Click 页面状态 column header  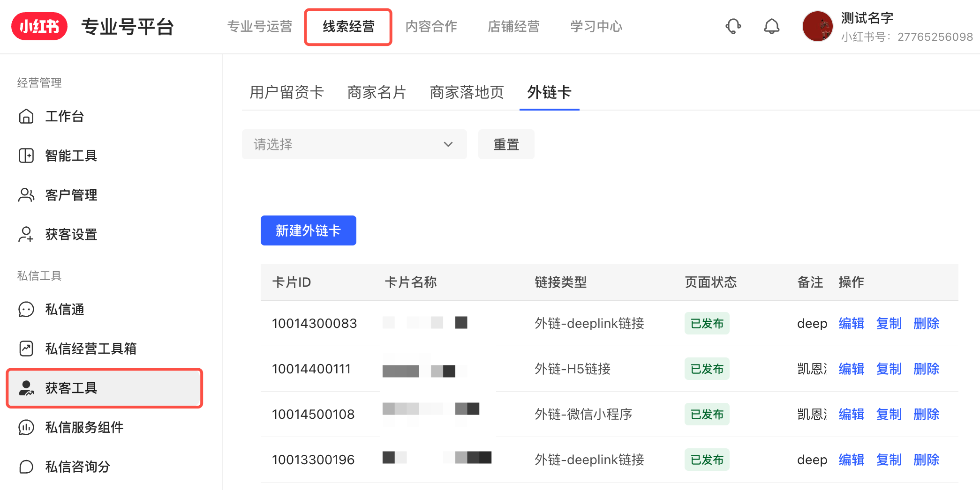point(711,282)
